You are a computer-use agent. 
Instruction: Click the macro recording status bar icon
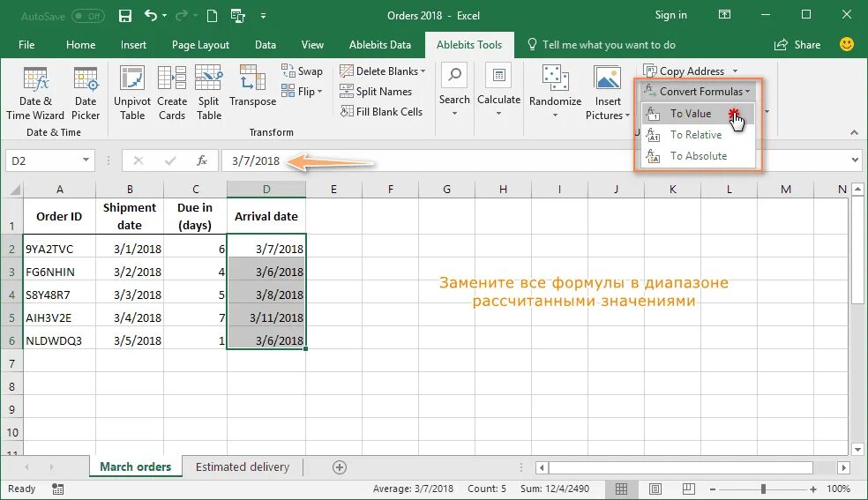(x=57, y=489)
